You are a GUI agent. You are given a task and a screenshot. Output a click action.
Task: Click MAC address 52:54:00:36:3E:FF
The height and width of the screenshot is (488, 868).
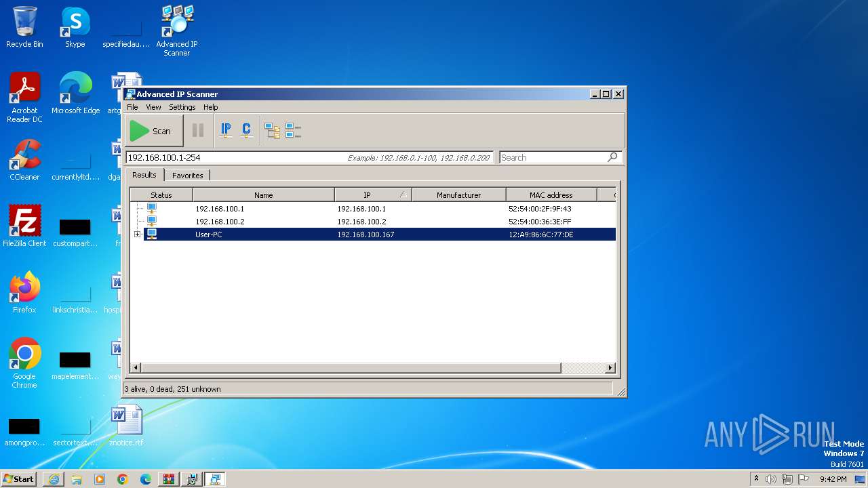coord(540,222)
